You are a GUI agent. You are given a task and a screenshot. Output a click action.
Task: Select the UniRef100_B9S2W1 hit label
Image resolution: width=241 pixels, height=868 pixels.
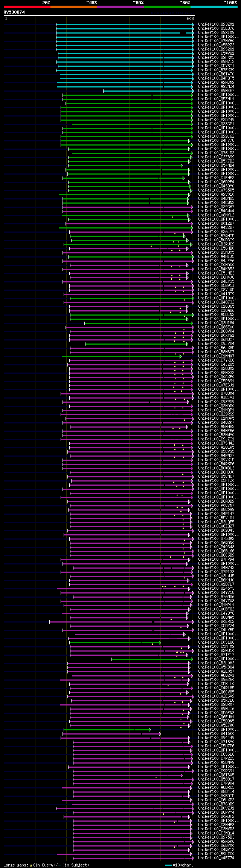tap(216, 49)
